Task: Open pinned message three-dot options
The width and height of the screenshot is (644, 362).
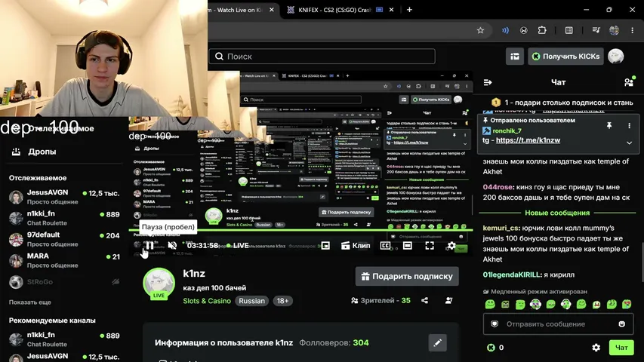Action: 629,126
